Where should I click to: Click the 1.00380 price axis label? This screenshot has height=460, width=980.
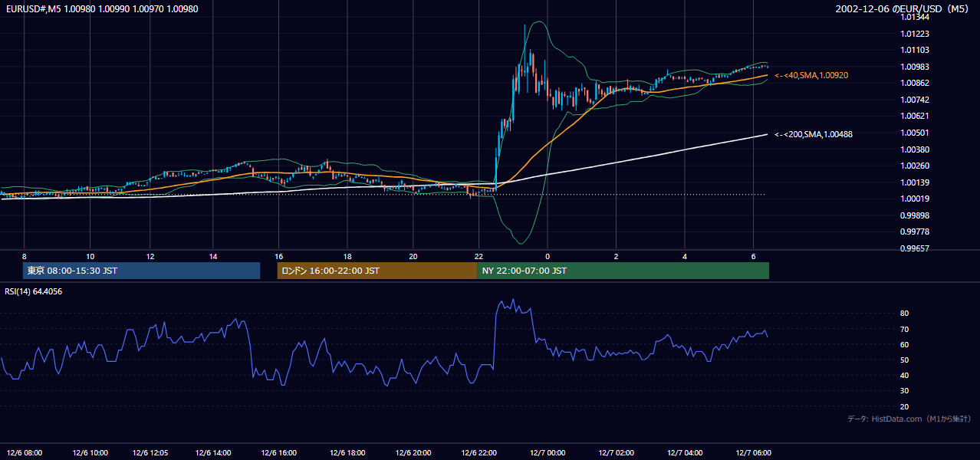coord(915,149)
